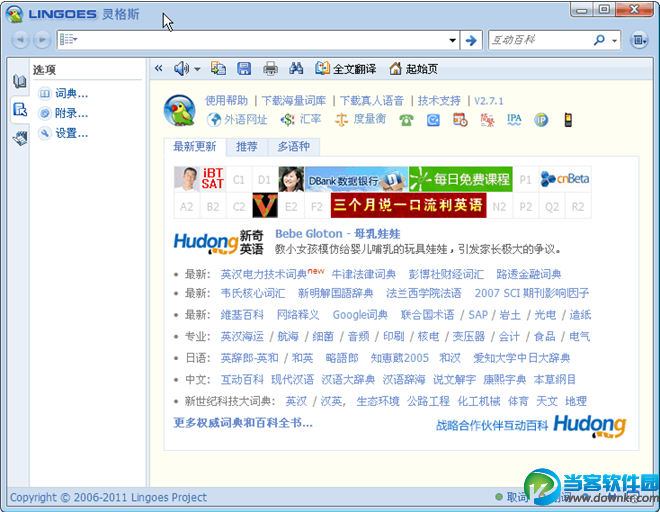The image size is (660, 512).
Task: Open 附录... in options panel
Action: pyautogui.click(x=63, y=113)
